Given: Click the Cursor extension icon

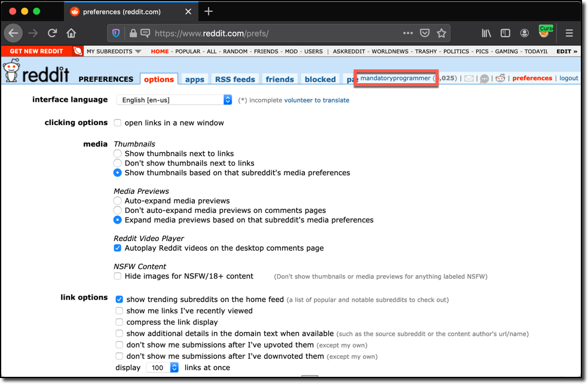Looking at the screenshot, I should 545,32.
